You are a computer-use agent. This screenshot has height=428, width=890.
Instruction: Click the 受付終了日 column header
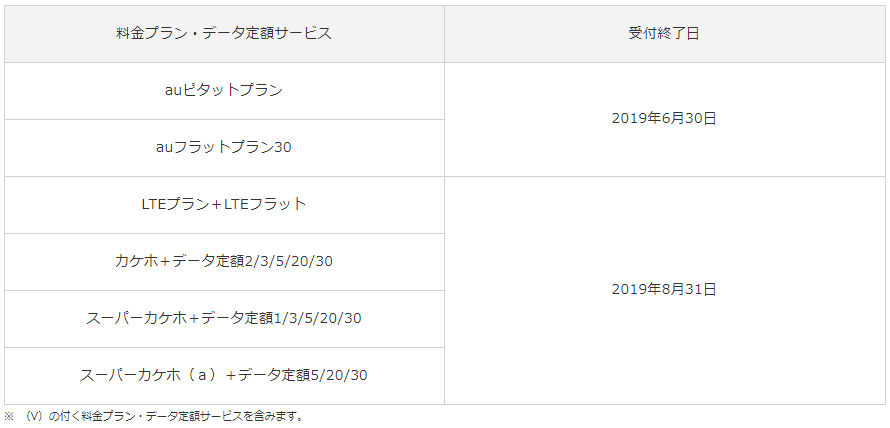(664, 33)
